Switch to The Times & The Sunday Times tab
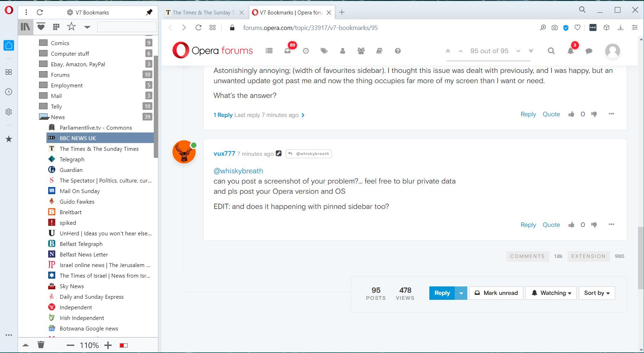The height and width of the screenshot is (353, 644). coord(204,12)
